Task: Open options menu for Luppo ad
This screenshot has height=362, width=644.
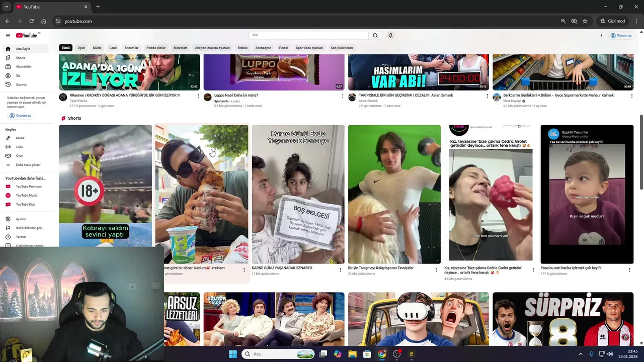Action: click(343, 96)
